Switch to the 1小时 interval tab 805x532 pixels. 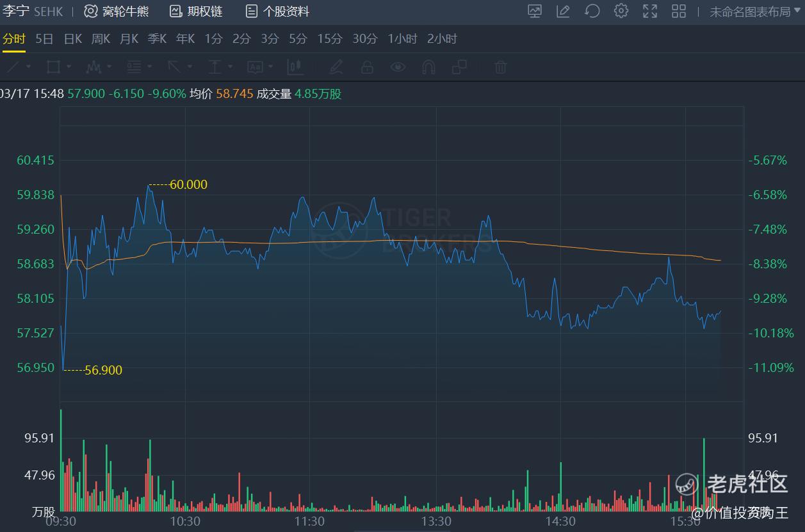point(402,39)
